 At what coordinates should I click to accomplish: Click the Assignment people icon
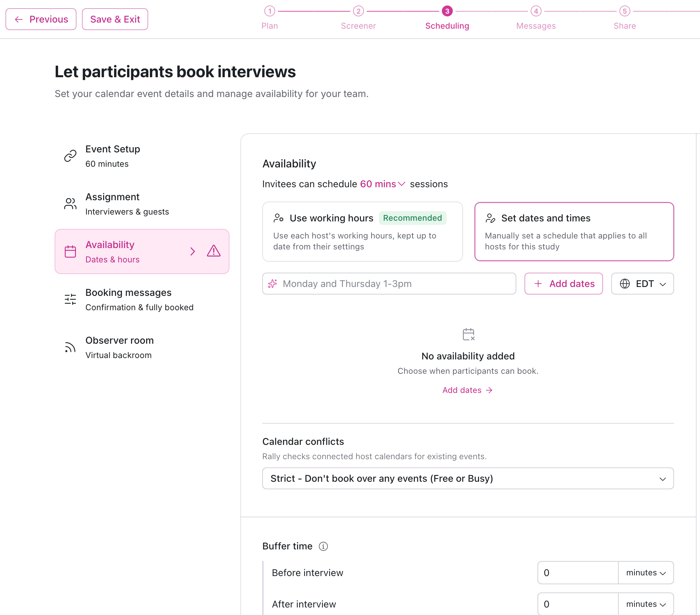pos(70,204)
